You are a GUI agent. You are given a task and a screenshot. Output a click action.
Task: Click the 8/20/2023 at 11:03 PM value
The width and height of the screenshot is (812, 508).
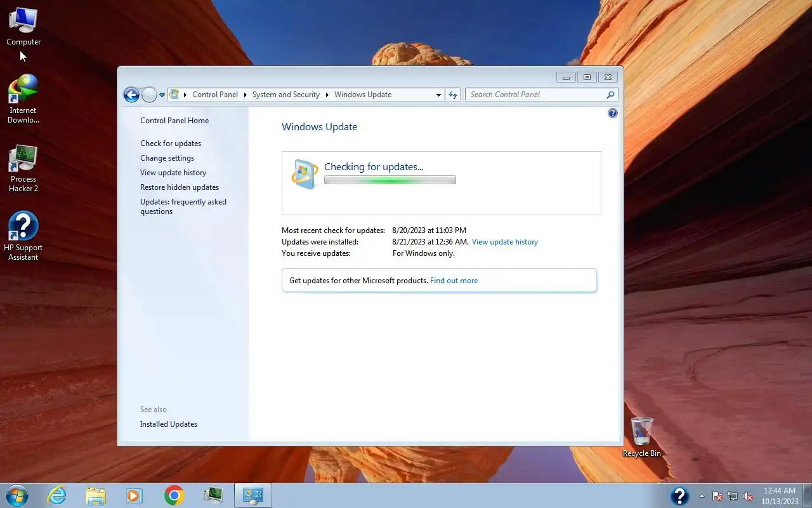(x=429, y=231)
